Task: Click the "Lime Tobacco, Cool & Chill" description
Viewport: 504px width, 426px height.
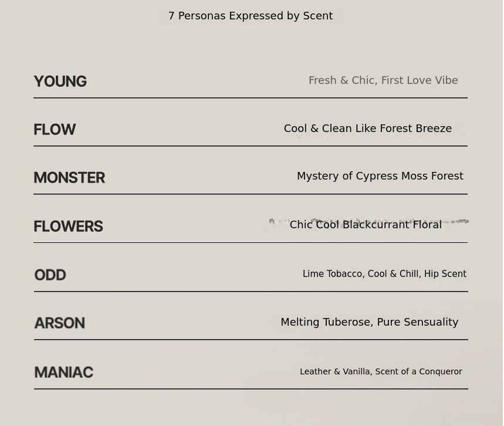Action: pos(384,274)
